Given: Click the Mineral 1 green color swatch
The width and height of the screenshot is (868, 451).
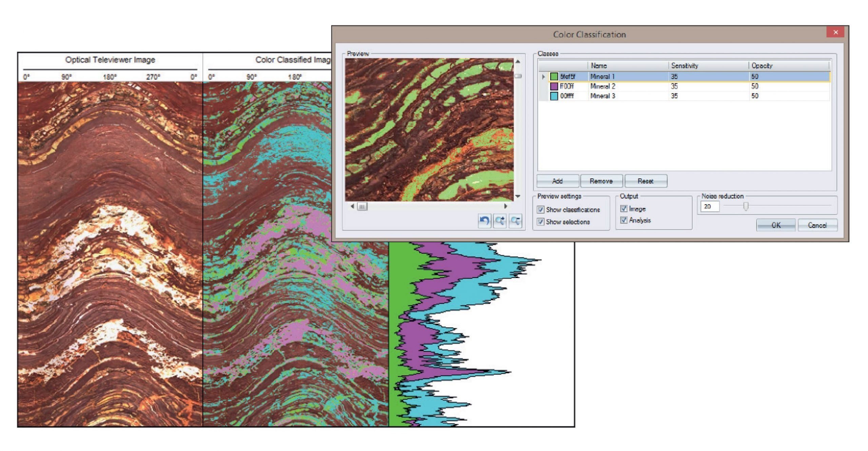Looking at the screenshot, I should 554,77.
